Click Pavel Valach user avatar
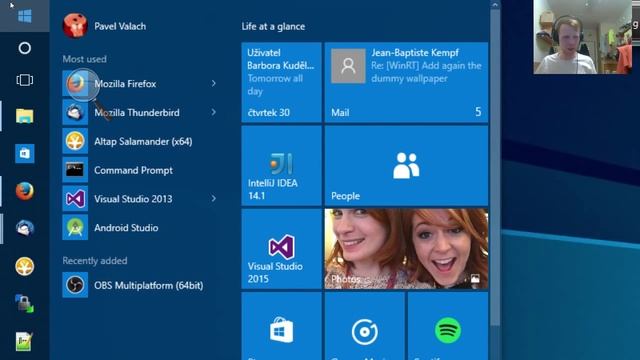 pyautogui.click(x=75, y=26)
